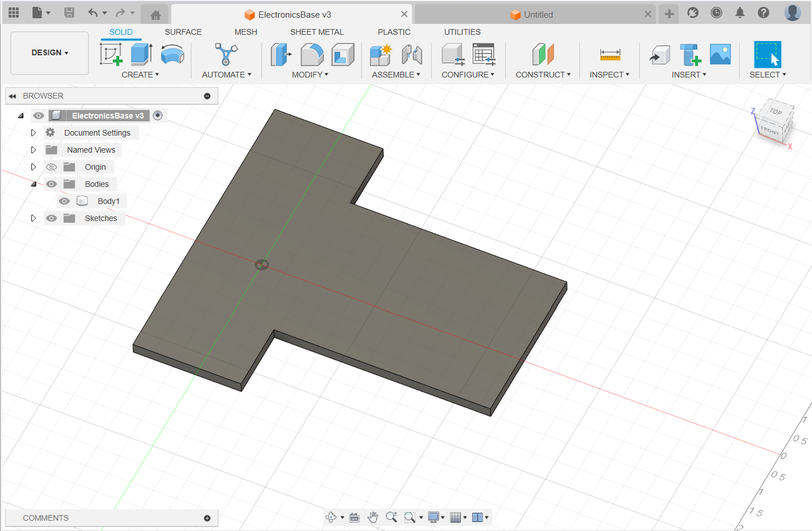The height and width of the screenshot is (531, 812).
Task: Toggle visibility of ElectronicsBase v3 component
Action: point(38,116)
